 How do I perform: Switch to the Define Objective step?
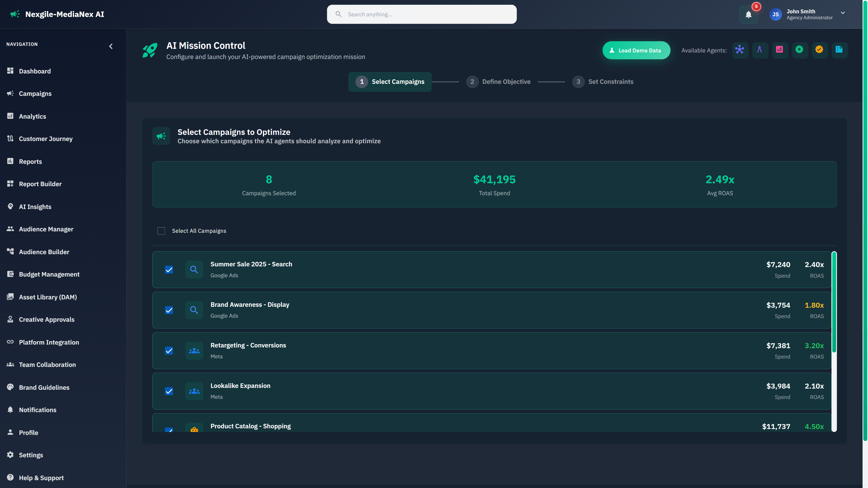(499, 82)
